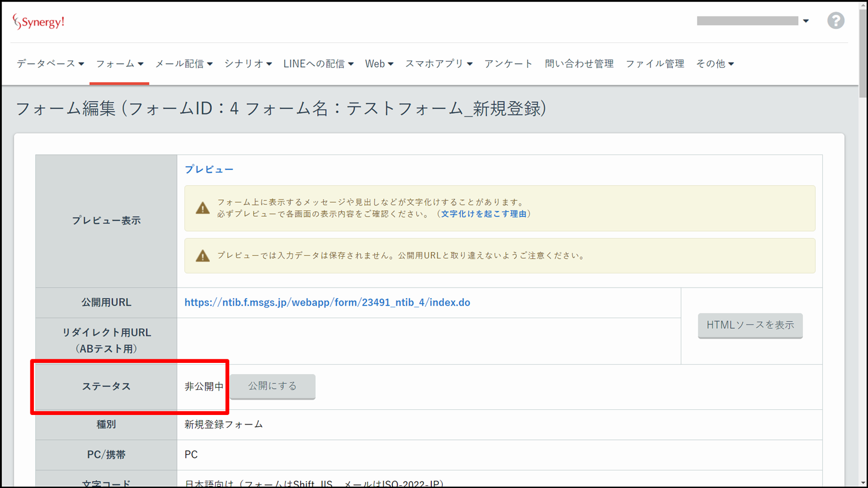Expand the その他 menu
Image resolution: width=868 pixels, height=488 pixels.
click(x=715, y=64)
